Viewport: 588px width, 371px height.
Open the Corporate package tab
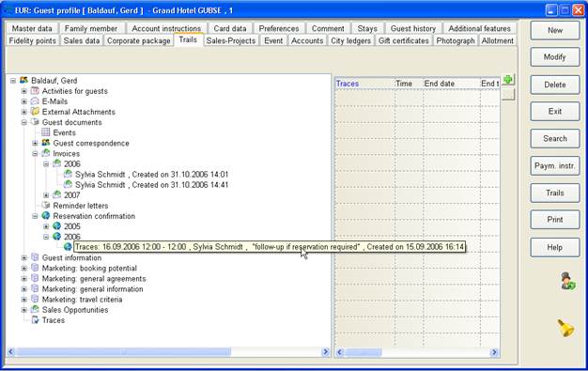pyautogui.click(x=139, y=40)
